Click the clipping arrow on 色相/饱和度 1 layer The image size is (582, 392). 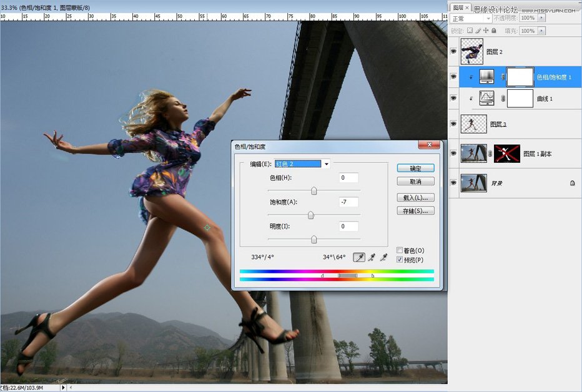point(471,77)
